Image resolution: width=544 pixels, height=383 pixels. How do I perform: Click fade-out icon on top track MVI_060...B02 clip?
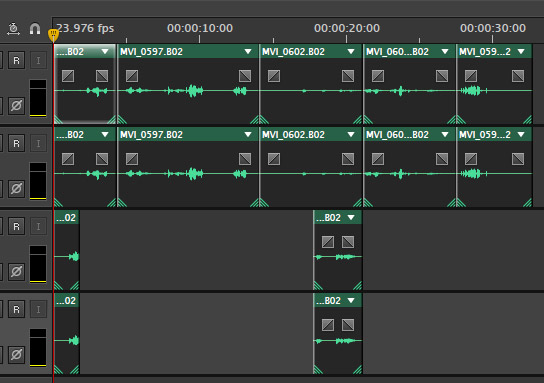[x=442, y=76]
